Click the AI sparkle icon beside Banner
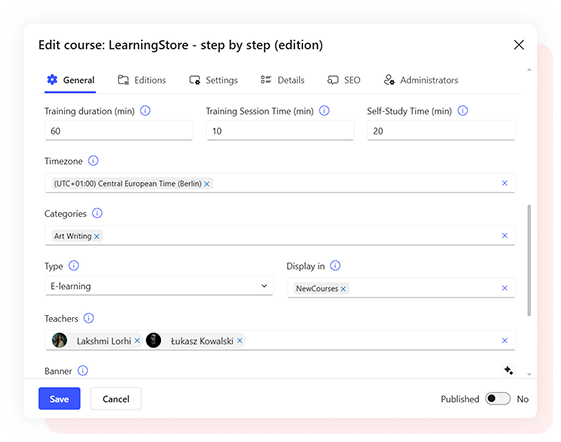The width and height of the screenshot is (561, 442). click(x=508, y=370)
